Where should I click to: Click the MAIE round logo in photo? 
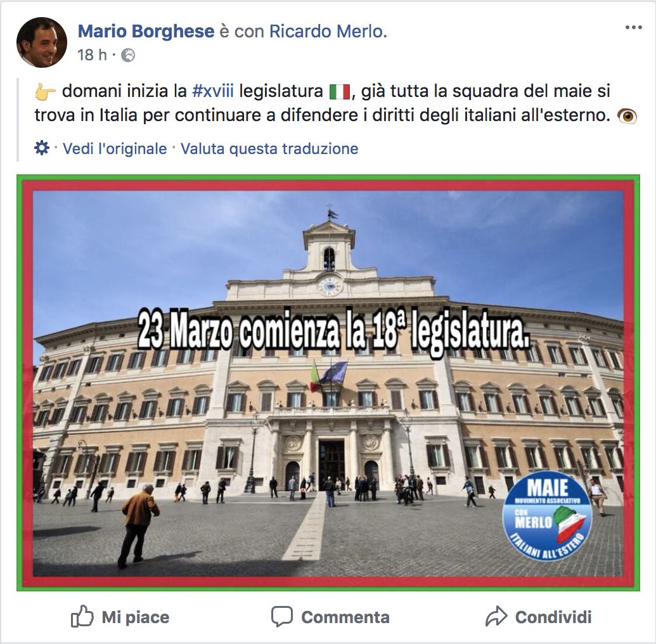click(547, 518)
